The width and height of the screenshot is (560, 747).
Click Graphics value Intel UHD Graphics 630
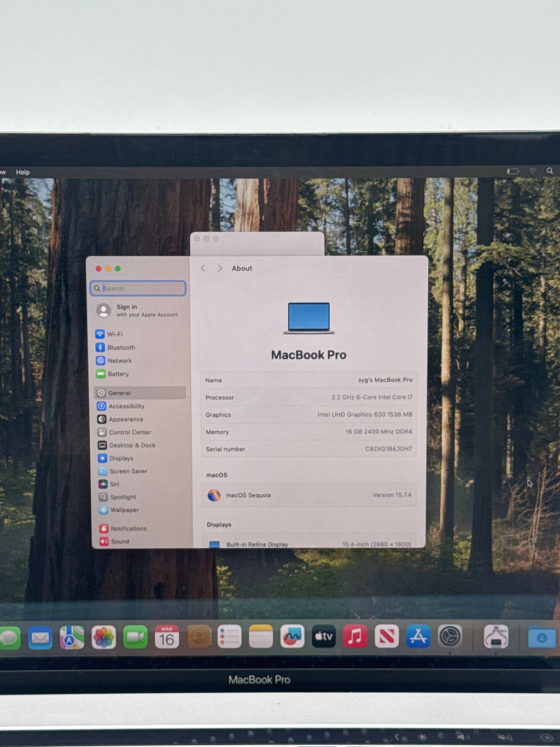(365, 414)
